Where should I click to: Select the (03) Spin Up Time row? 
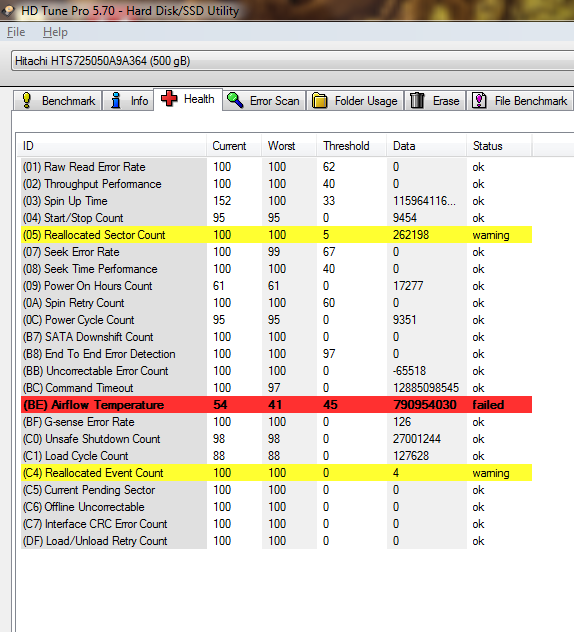click(x=277, y=201)
